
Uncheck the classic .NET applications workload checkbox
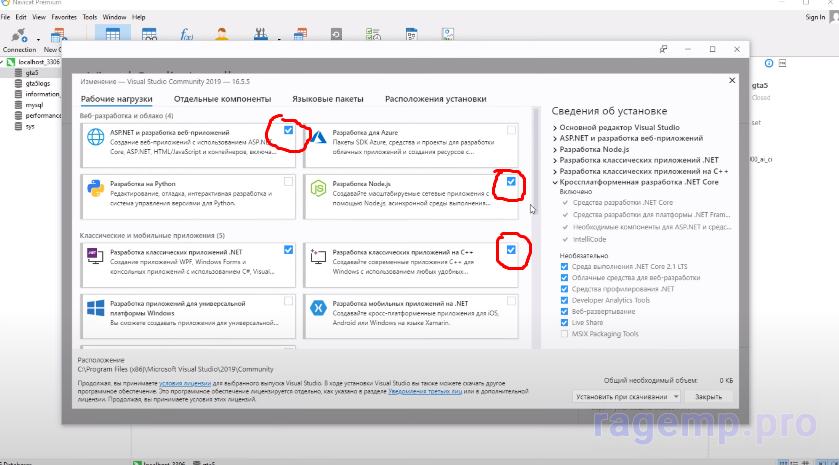[x=288, y=250]
